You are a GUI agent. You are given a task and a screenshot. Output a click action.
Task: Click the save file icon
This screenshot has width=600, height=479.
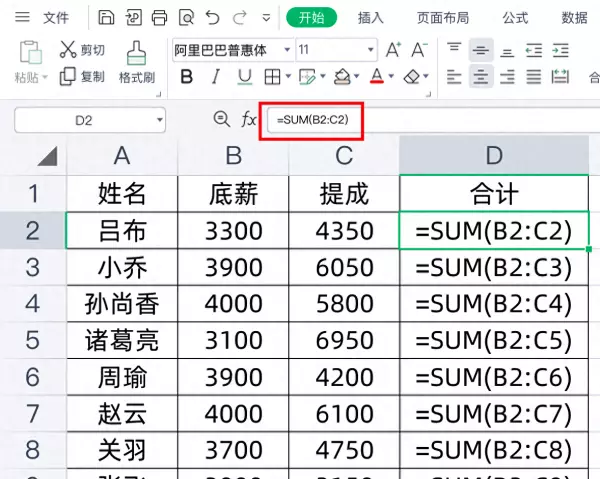click(106, 18)
